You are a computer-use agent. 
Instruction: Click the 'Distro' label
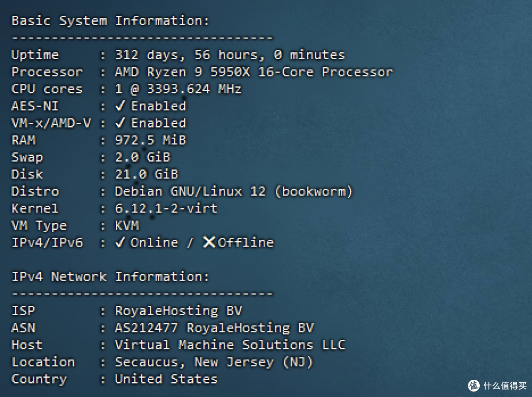pyautogui.click(x=35, y=191)
